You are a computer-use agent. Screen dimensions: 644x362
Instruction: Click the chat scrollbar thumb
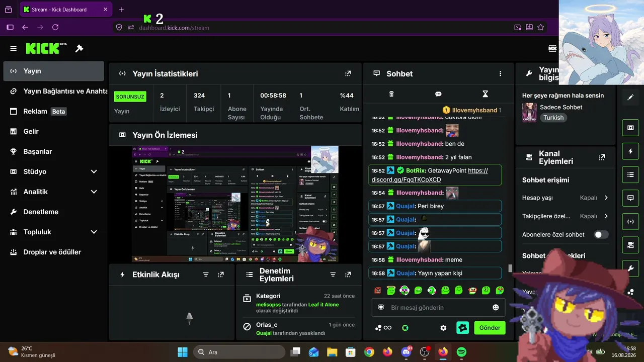point(510,268)
